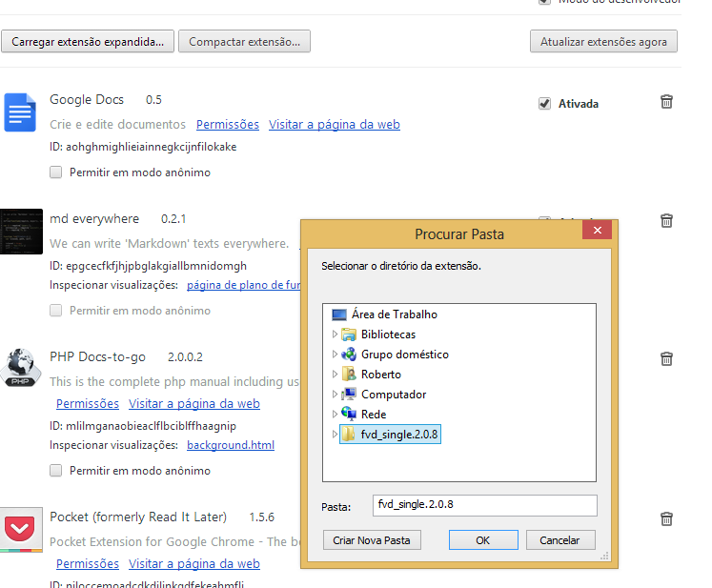Close the Procurar Pasta dialog
Image resolution: width=712 pixels, height=588 pixels.
[x=597, y=231]
